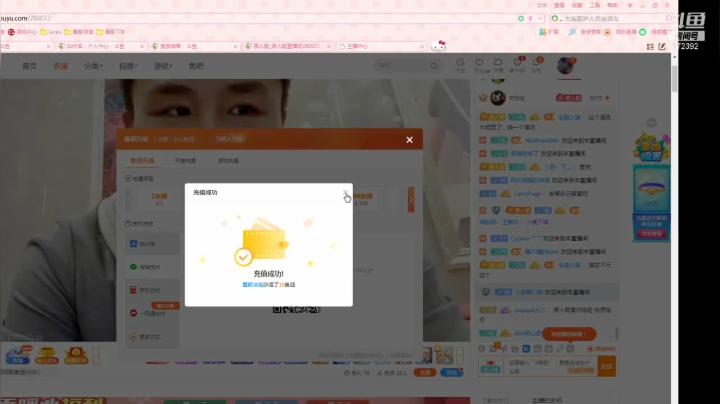Close the orange recharge dialog

pyautogui.click(x=409, y=140)
